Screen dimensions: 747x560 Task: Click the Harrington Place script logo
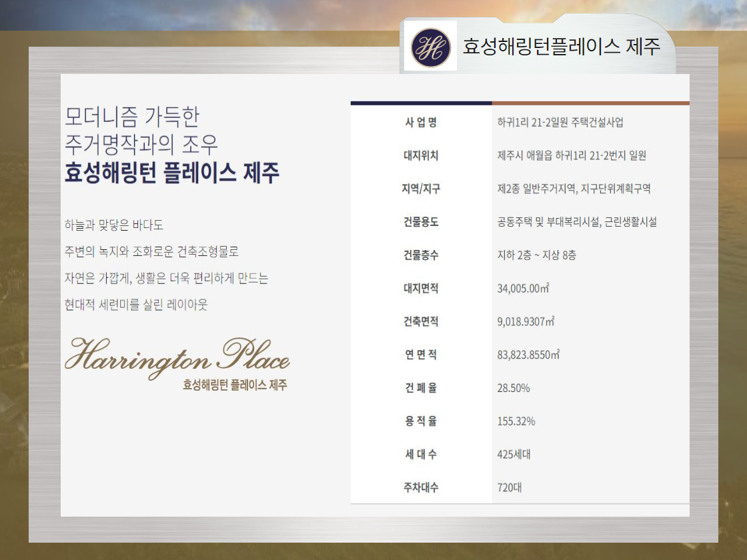tap(177, 359)
